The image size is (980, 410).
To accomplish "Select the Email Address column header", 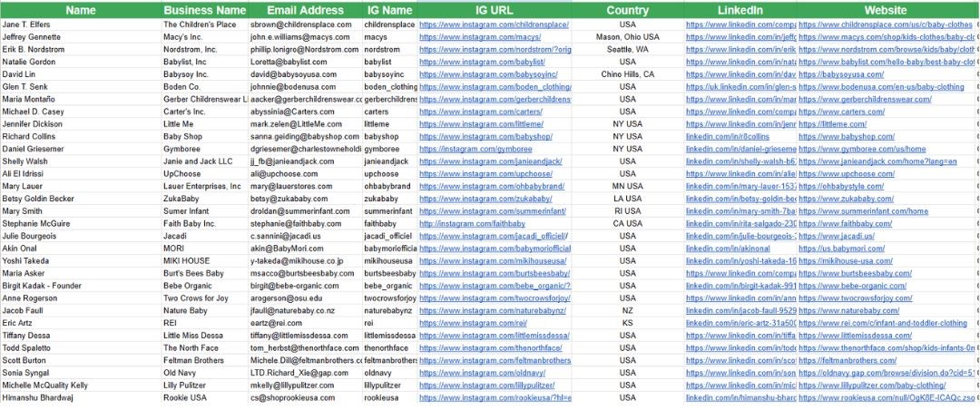I will coord(305,10).
